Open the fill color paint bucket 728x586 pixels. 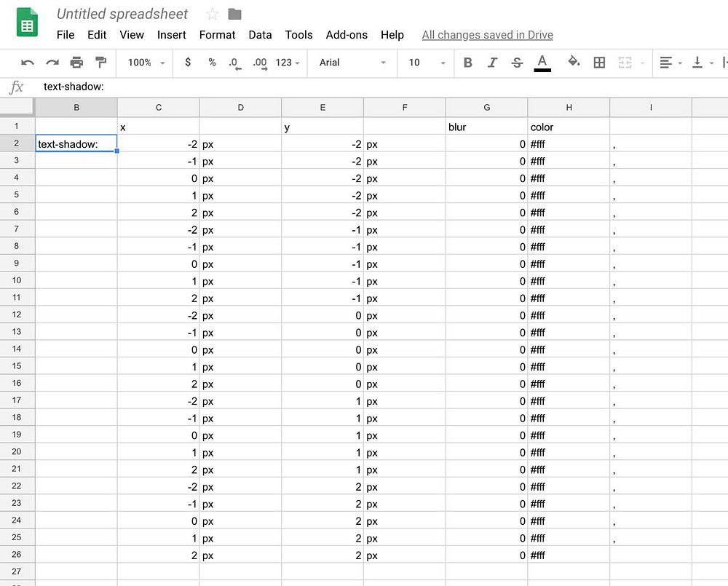coord(574,62)
